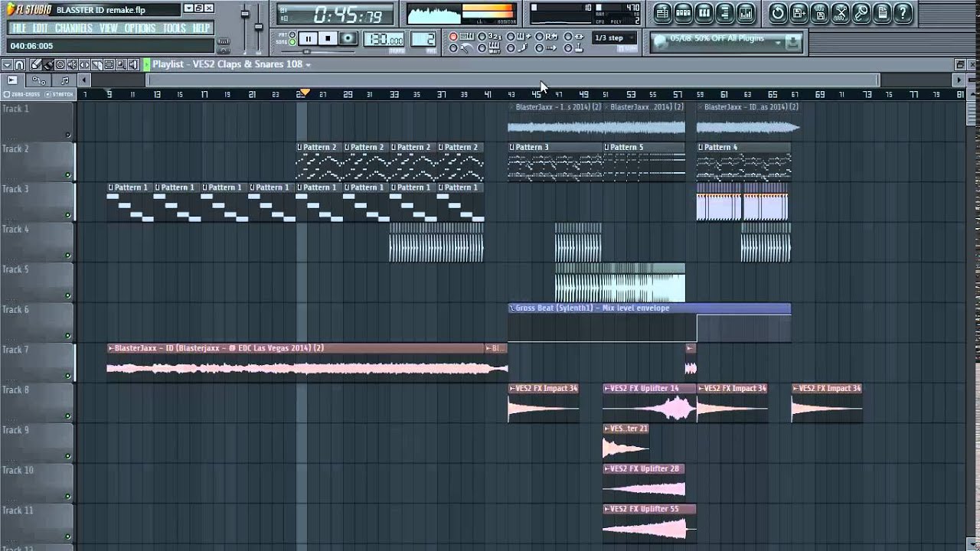Open the CHANNELS menu
980x551 pixels.
tap(74, 28)
